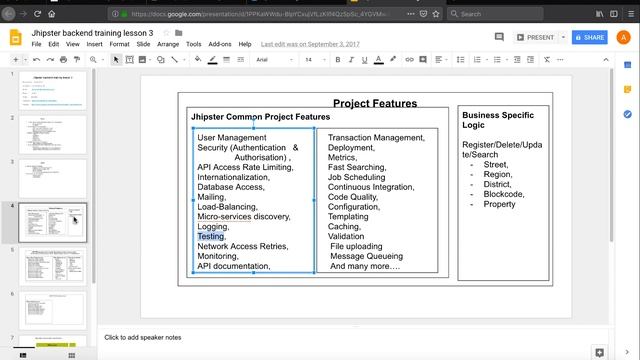
Task: Open fill color bucket
Action: tap(198, 60)
